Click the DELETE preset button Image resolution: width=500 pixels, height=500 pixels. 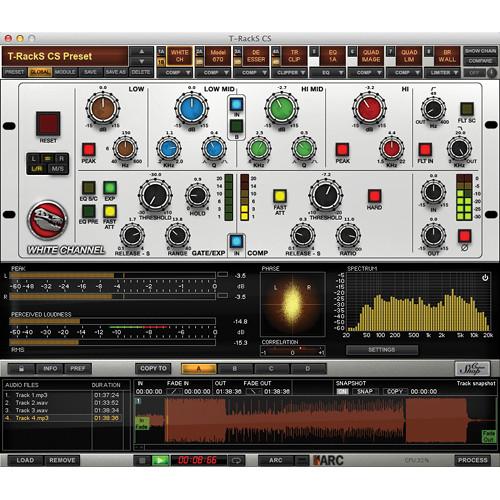tap(141, 72)
